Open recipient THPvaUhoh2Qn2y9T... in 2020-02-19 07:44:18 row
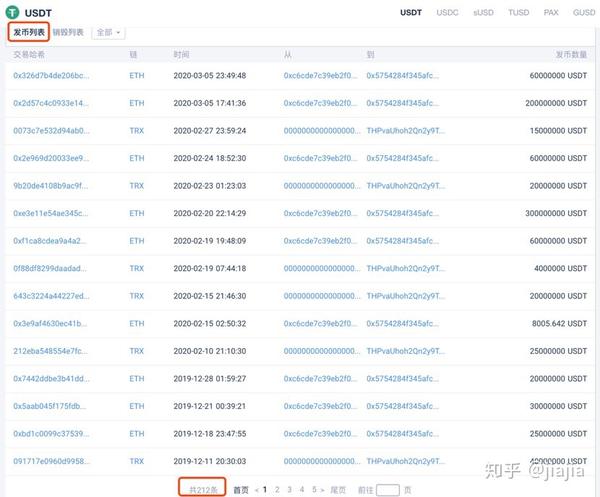The height and width of the screenshot is (497, 600). (406, 269)
